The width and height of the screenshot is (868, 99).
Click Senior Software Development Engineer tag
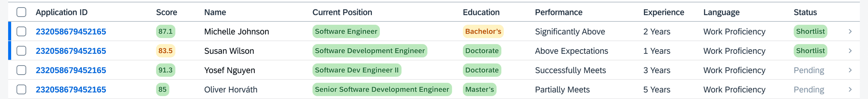point(382,90)
